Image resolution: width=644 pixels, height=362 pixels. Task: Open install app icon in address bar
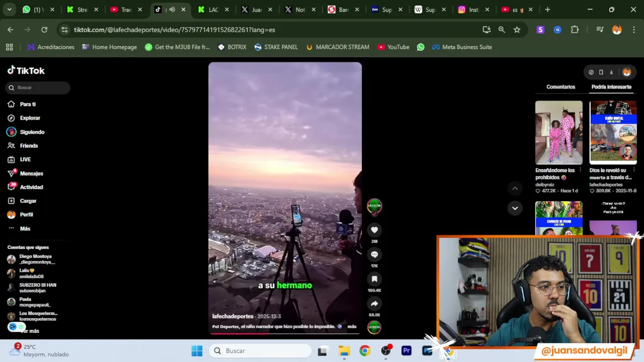(487, 30)
